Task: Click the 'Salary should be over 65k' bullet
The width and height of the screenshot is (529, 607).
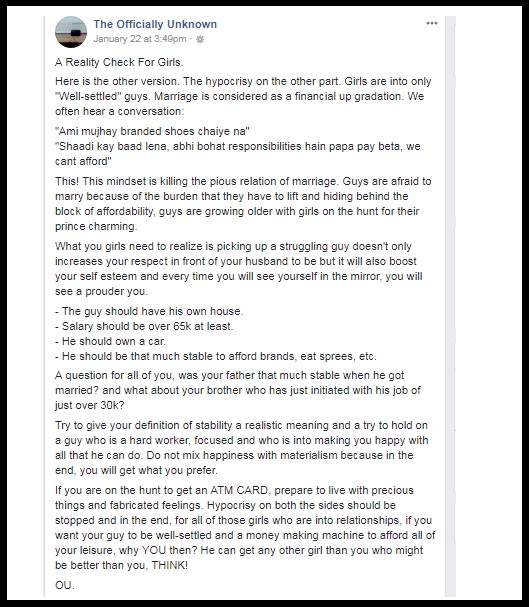Action: coord(144,326)
